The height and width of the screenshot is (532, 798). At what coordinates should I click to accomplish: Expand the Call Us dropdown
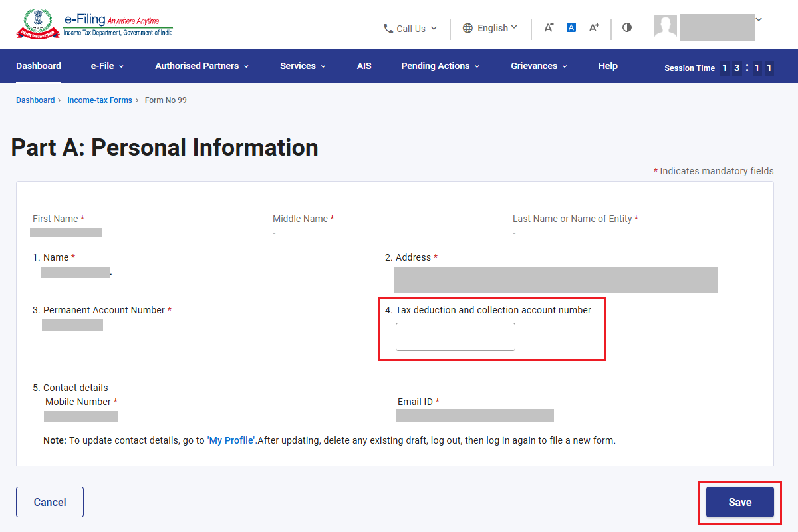[411, 29]
